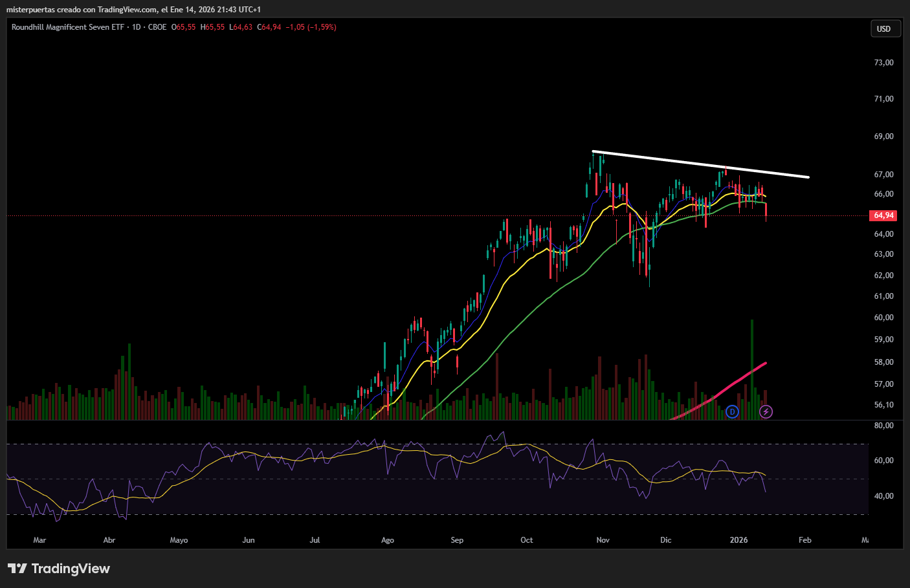Click the change value −1,05 (−1,59%)

click(311, 27)
